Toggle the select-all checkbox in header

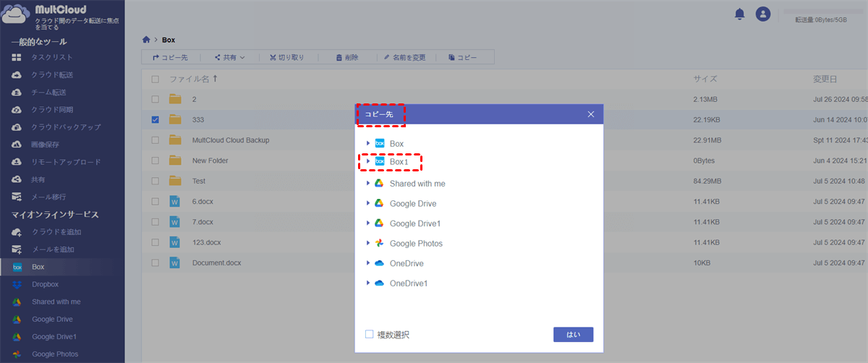click(155, 79)
